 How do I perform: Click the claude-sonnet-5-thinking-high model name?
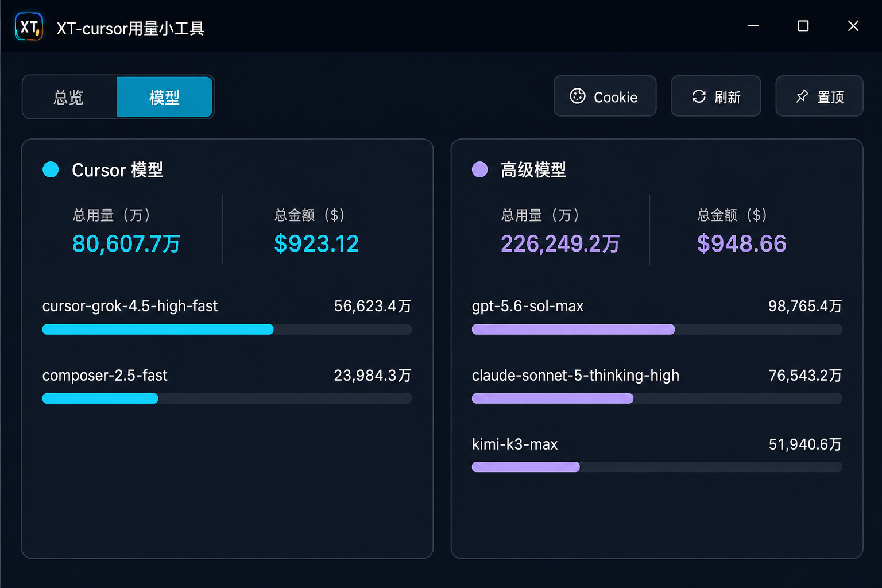[x=575, y=376]
